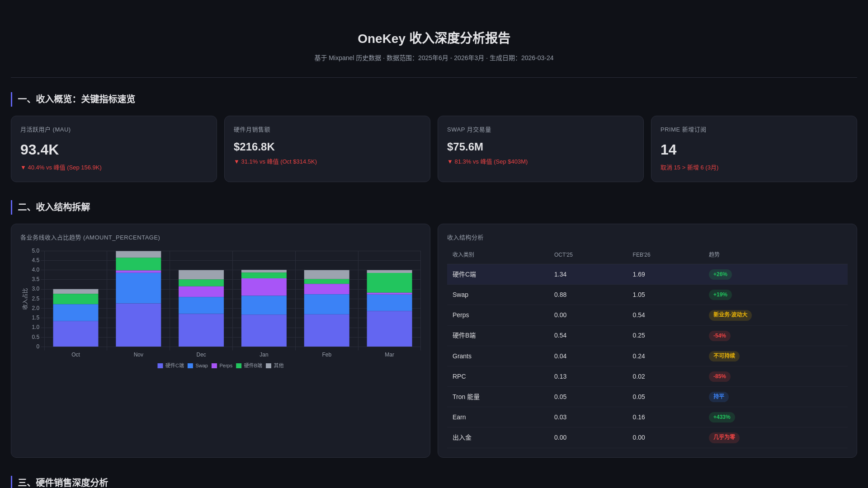868x488 pixels.
Task: Click the 81.3% vs 峰值 swap note
Action: click(487, 162)
